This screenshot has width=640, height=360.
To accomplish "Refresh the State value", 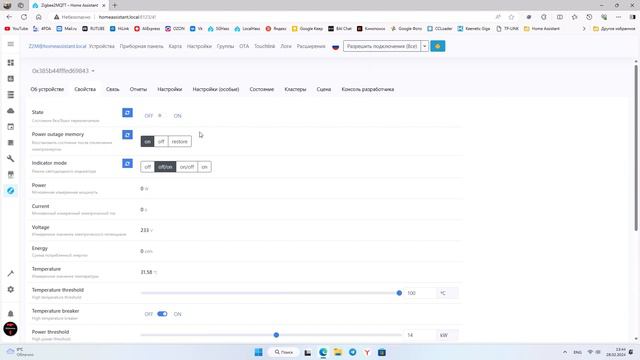I will point(127,113).
